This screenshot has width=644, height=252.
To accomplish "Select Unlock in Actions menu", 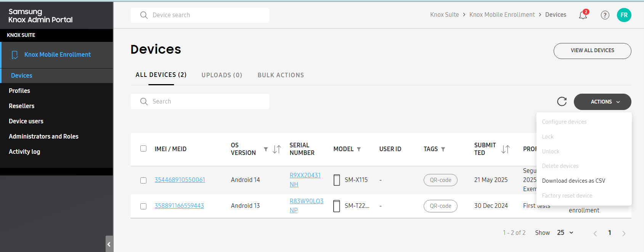I will [551, 152].
